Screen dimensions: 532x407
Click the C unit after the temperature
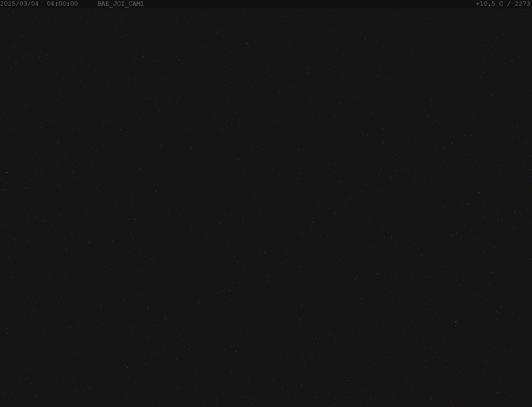coord(501,4)
